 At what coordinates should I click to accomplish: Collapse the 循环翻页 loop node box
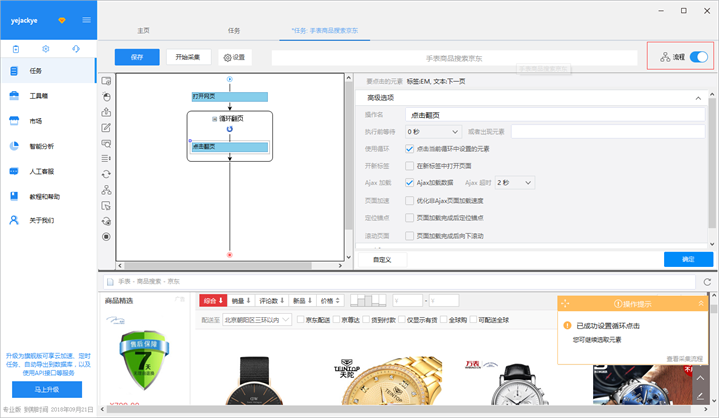(214, 119)
